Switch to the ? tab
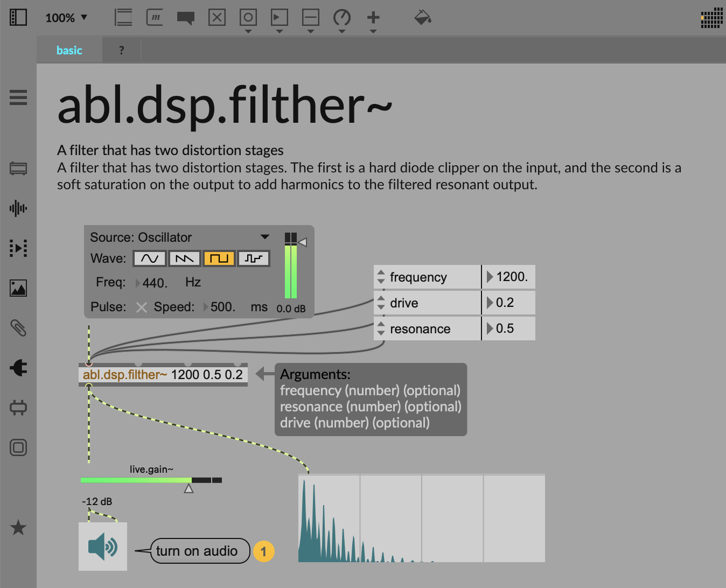The height and width of the screenshot is (588, 726). click(122, 51)
